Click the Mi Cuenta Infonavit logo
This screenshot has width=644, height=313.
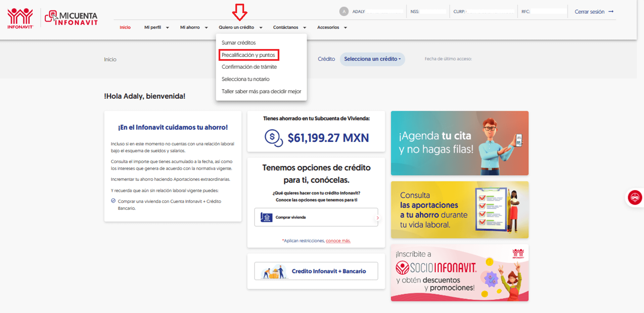[71, 18]
